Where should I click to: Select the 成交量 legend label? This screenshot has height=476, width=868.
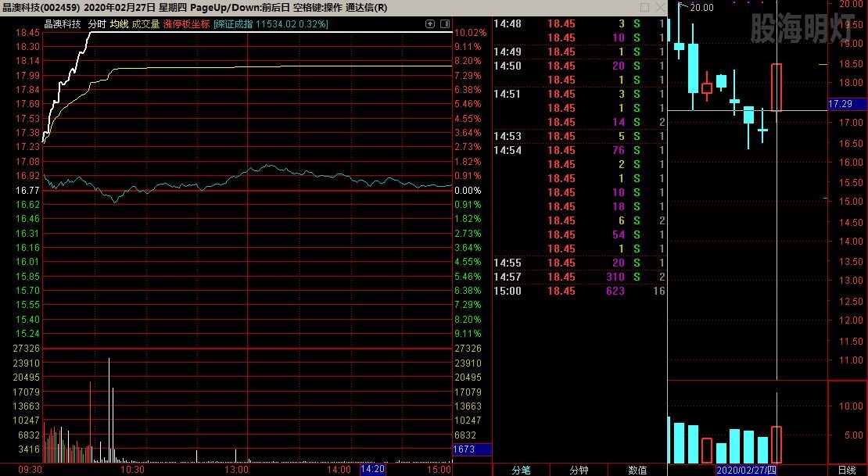point(145,23)
